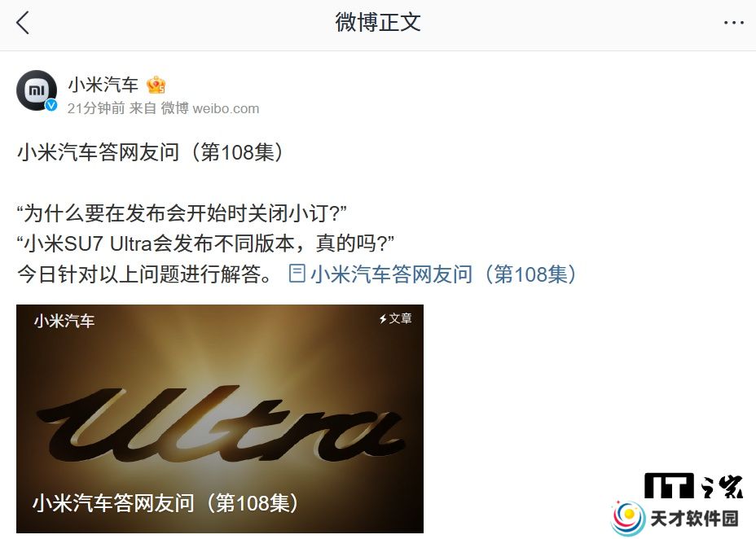Click the crown membership badge
This screenshot has height=539, width=756.
156,85
